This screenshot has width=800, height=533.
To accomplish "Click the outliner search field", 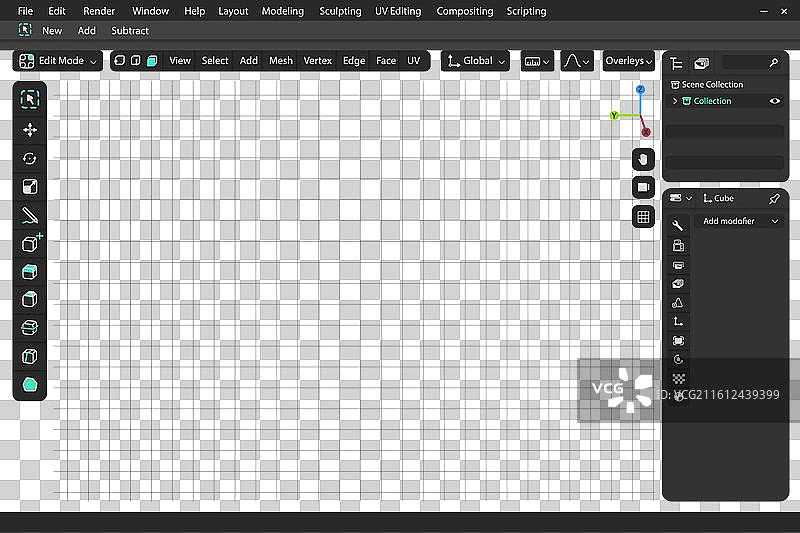I will pos(750,62).
